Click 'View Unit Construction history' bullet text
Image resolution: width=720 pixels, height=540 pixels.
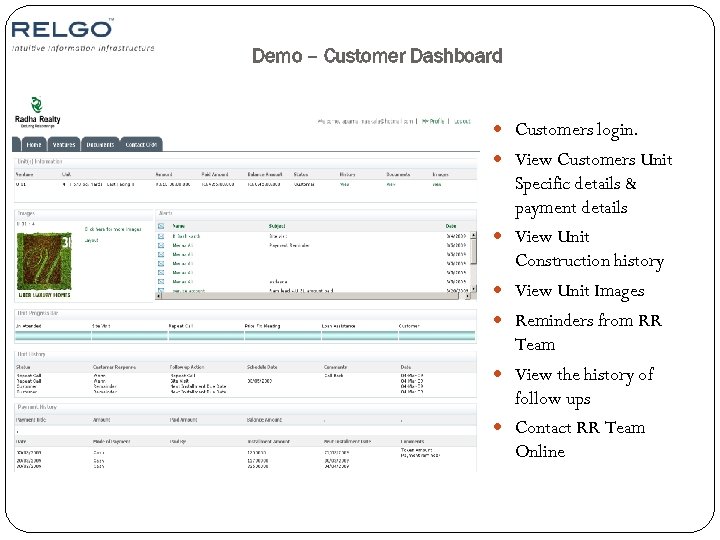[589, 249]
